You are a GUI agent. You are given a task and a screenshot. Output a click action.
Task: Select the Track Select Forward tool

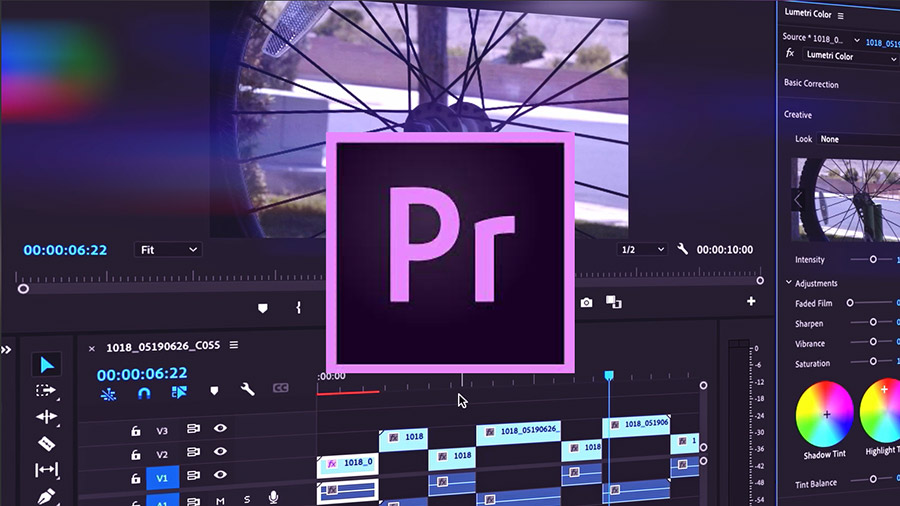pyautogui.click(x=45, y=391)
